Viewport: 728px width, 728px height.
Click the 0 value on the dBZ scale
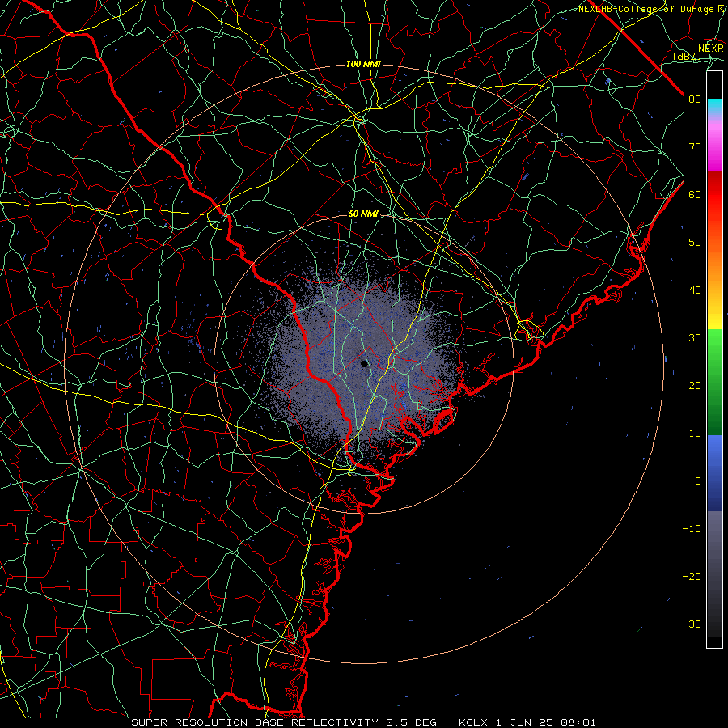(x=698, y=481)
